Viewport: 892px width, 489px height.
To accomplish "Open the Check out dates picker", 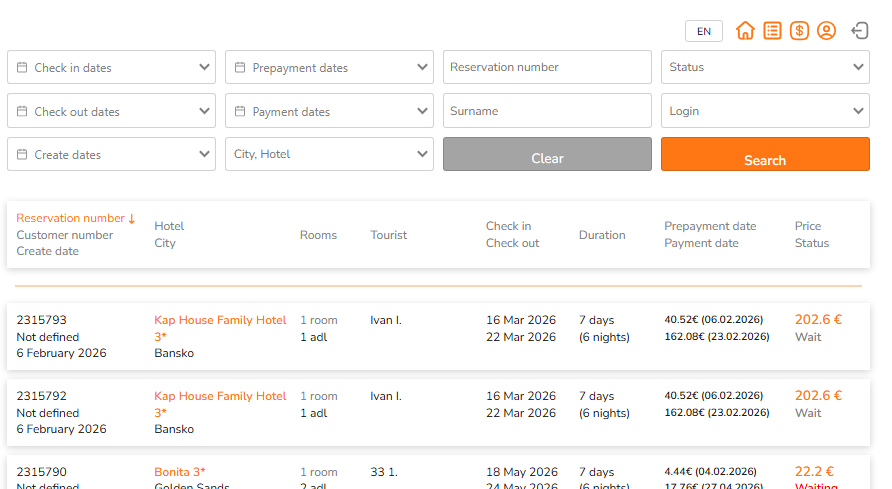I will (x=111, y=111).
